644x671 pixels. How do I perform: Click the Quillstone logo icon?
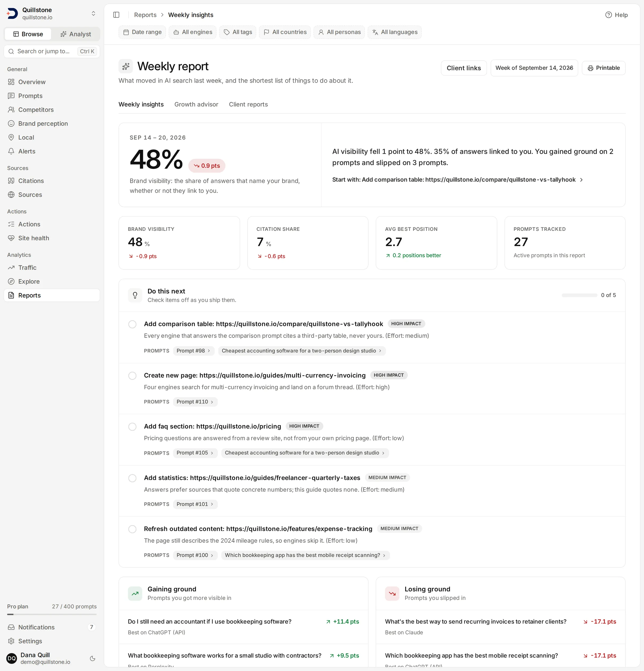point(12,13)
